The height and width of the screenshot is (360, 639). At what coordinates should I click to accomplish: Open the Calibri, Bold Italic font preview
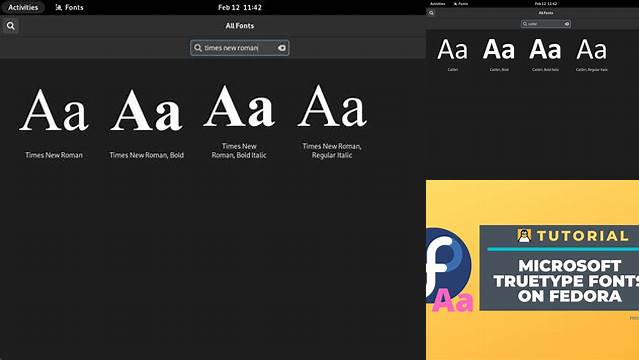(x=545, y=54)
